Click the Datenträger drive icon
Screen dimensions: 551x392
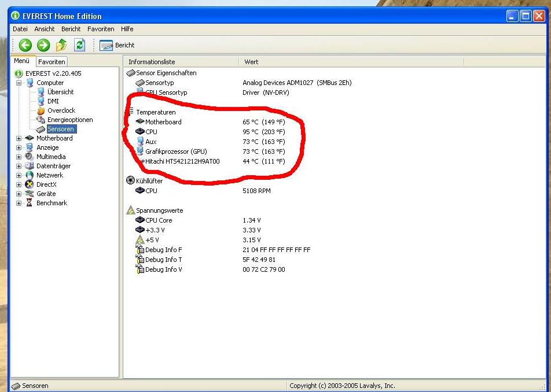[x=30, y=166]
